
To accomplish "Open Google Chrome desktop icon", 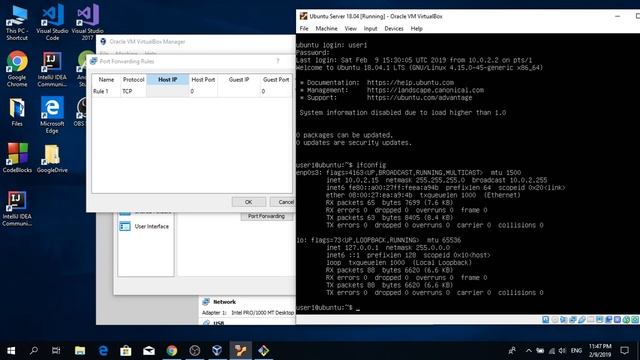I will (17, 69).
